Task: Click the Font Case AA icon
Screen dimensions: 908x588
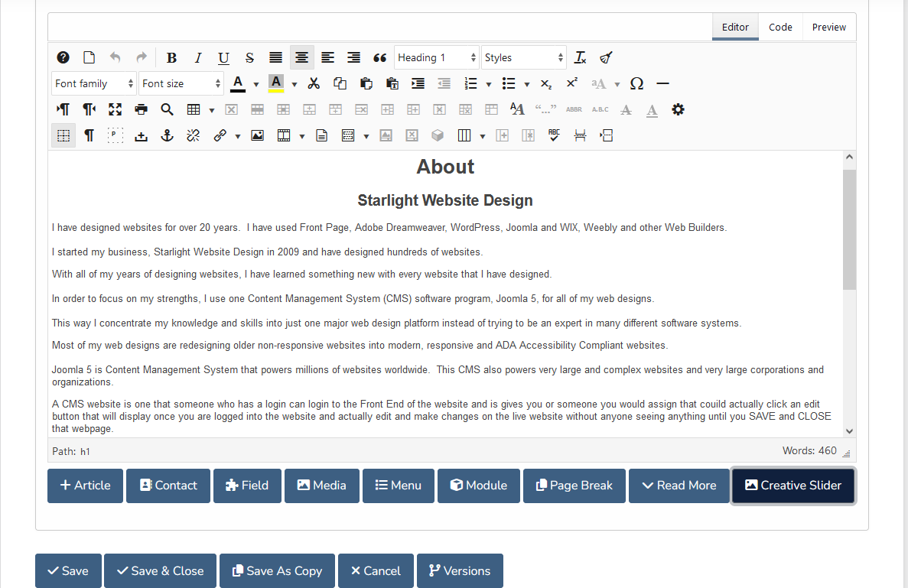Action: coord(517,109)
